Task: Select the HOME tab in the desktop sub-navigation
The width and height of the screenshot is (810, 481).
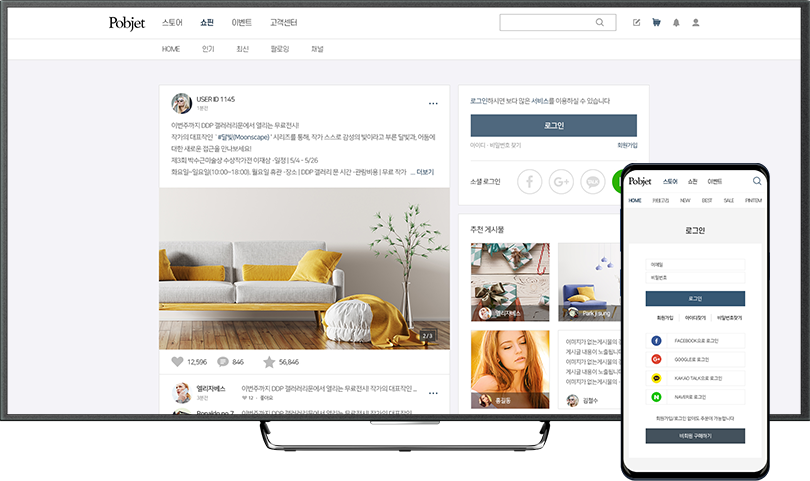Action: (x=171, y=49)
